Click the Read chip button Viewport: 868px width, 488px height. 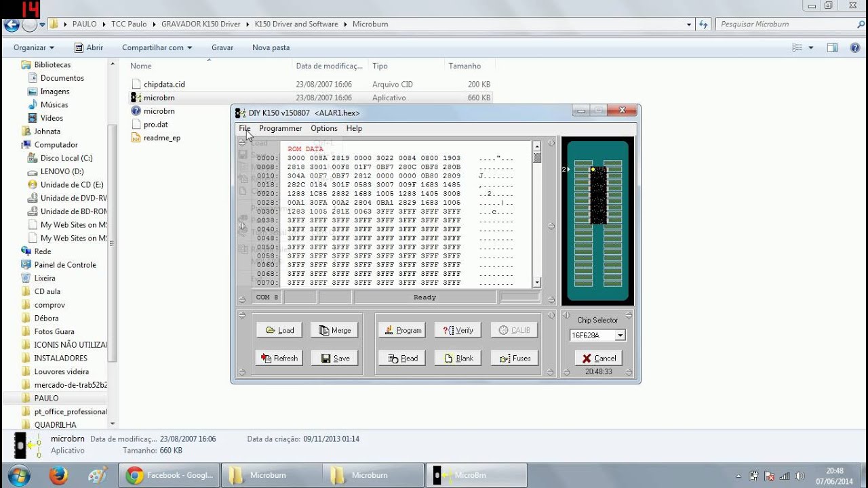(402, 358)
